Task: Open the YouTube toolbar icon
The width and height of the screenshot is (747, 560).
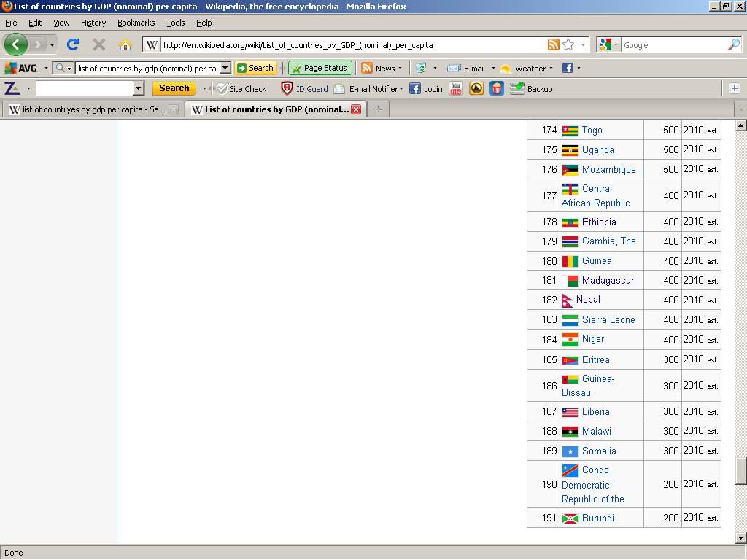Action: click(x=456, y=88)
